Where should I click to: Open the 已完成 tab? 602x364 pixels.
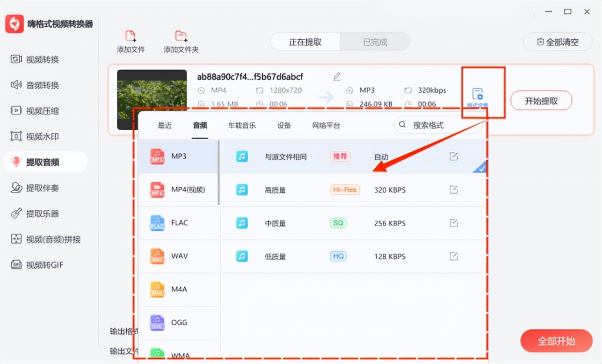point(375,42)
